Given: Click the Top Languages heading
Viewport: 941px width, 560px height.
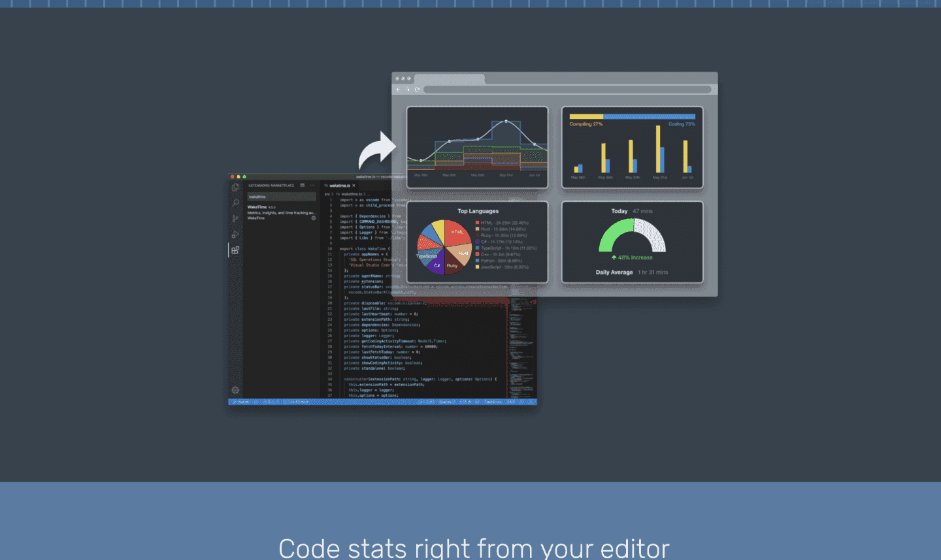Looking at the screenshot, I should [478, 211].
